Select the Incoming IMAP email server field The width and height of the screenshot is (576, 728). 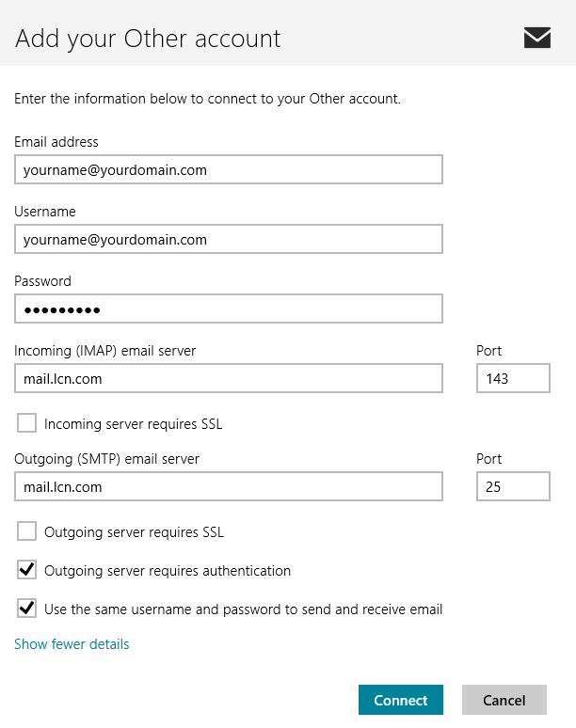(x=229, y=378)
